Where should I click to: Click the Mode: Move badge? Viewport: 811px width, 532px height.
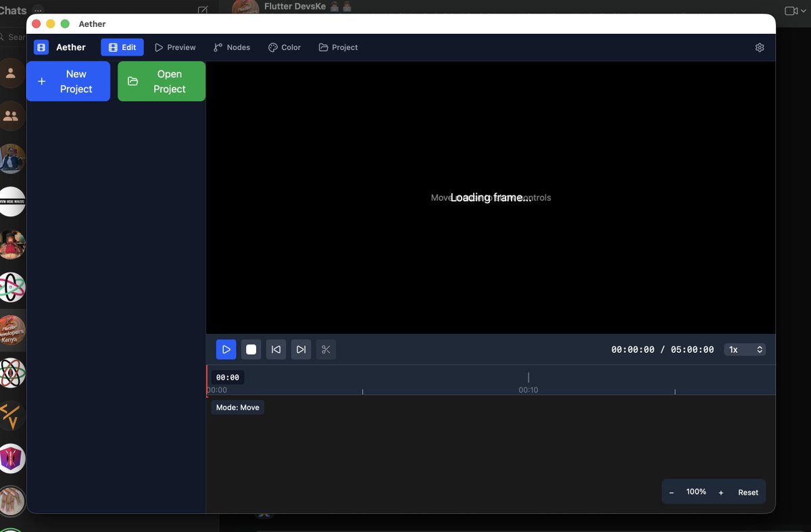(x=238, y=408)
